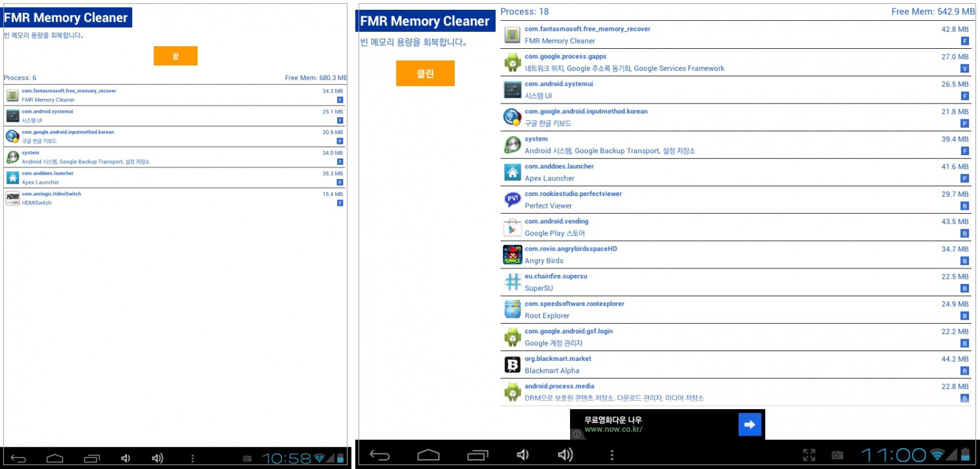Viewport: 980px width, 469px height.
Task: Select the Perfect Viewer icon
Action: [513, 200]
